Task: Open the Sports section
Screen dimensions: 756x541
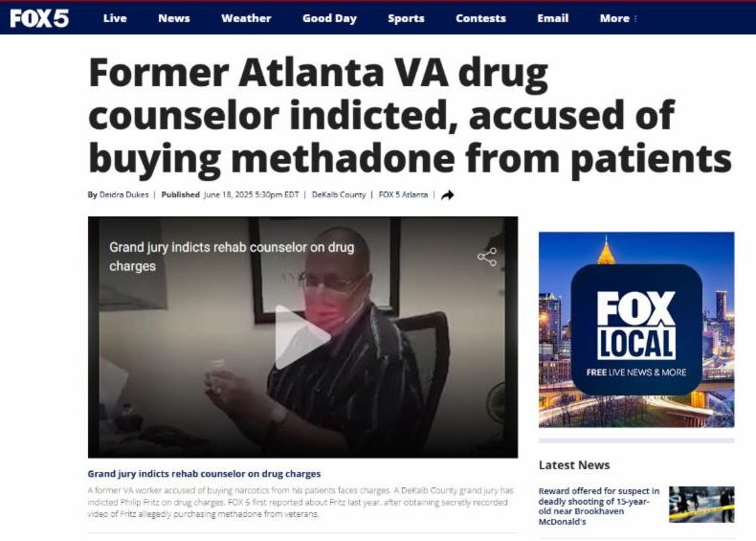Action: (x=406, y=18)
